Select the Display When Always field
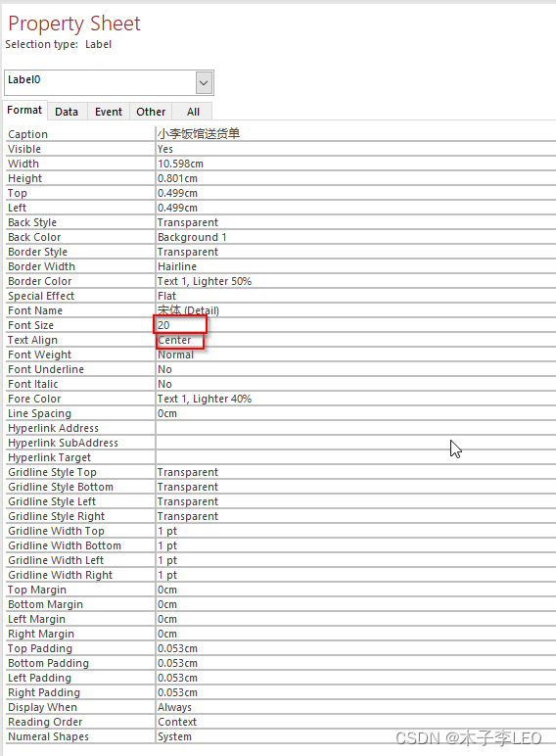The image size is (556, 756). (x=355, y=707)
